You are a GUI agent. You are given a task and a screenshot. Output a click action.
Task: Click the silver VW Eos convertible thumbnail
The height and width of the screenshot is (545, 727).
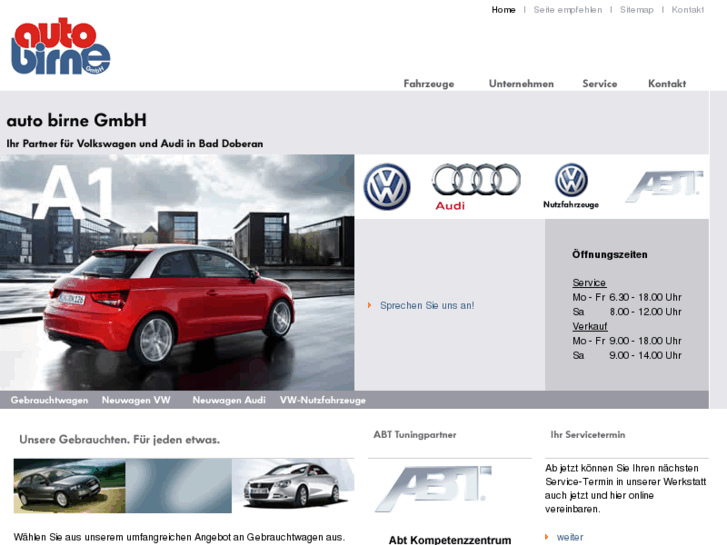click(x=293, y=486)
